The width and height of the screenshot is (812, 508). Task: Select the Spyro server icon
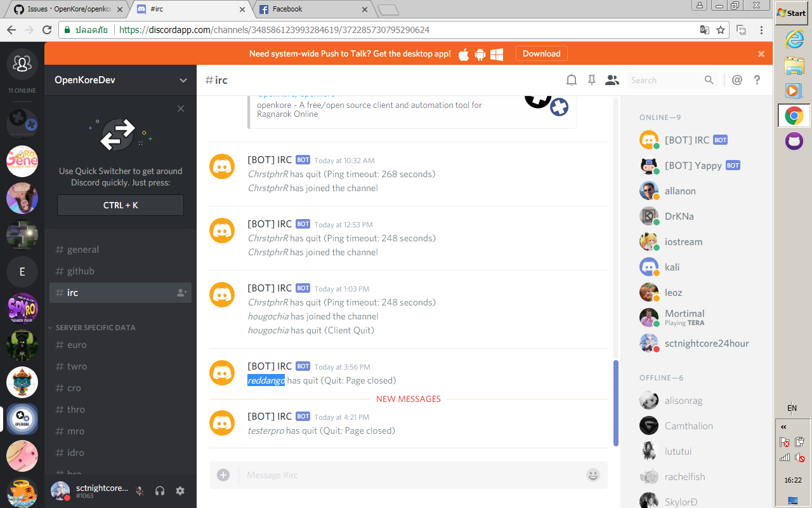[22, 309]
